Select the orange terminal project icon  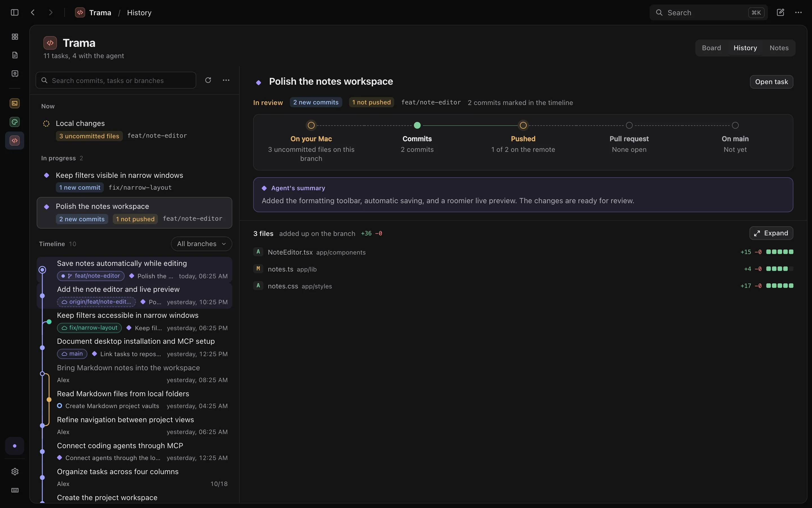(15, 103)
